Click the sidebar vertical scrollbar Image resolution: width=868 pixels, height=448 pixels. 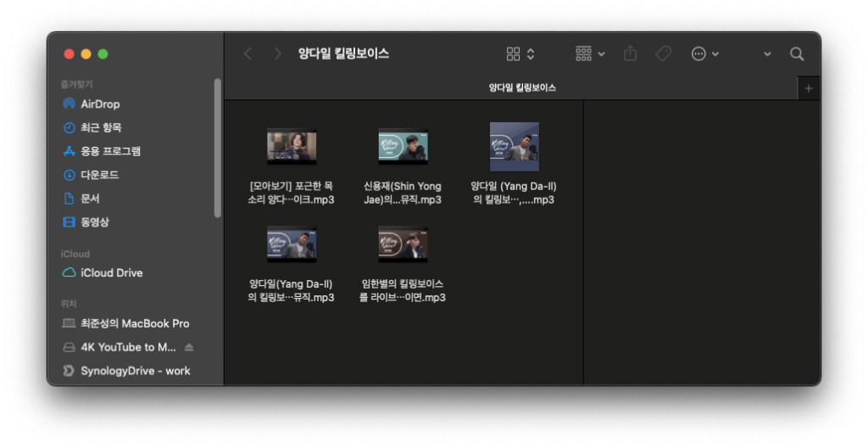218,148
